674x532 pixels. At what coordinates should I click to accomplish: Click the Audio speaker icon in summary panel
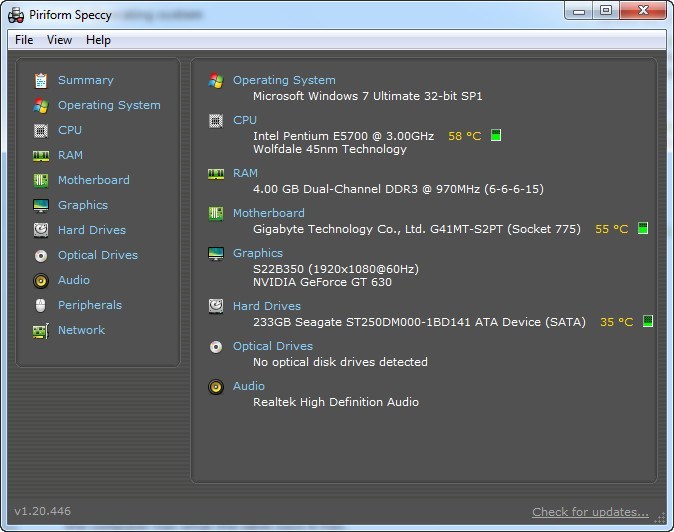coord(216,387)
